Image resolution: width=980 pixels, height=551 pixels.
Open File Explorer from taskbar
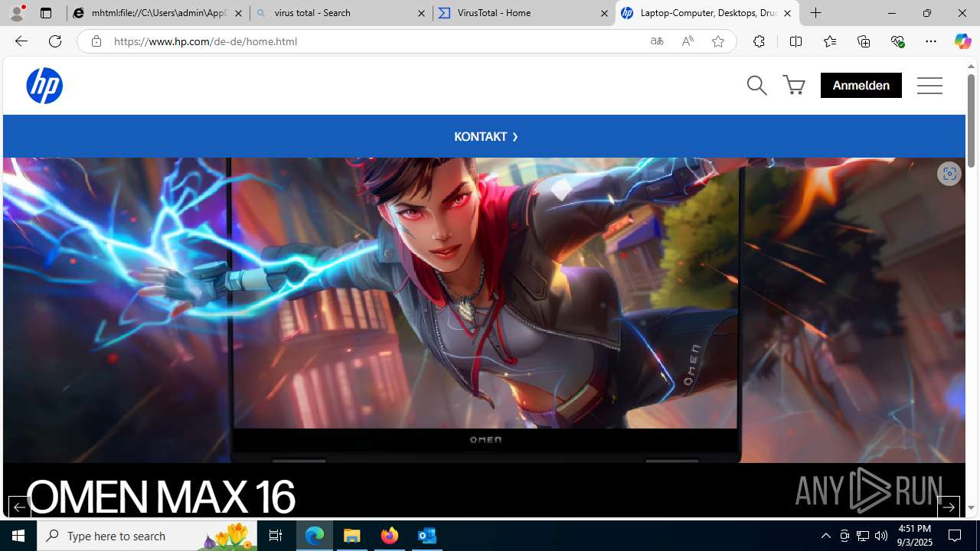point(352,536)
